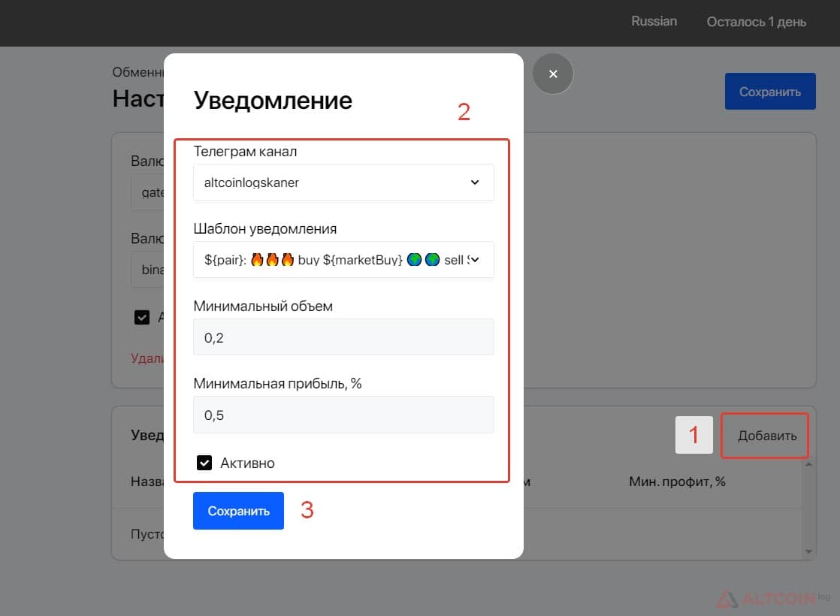Click the Шаблон уведомления label

point(264,228)
